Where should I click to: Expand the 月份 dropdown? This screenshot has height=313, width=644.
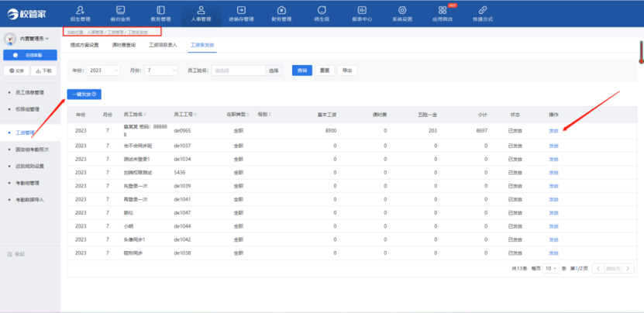(x=160, y=70)
